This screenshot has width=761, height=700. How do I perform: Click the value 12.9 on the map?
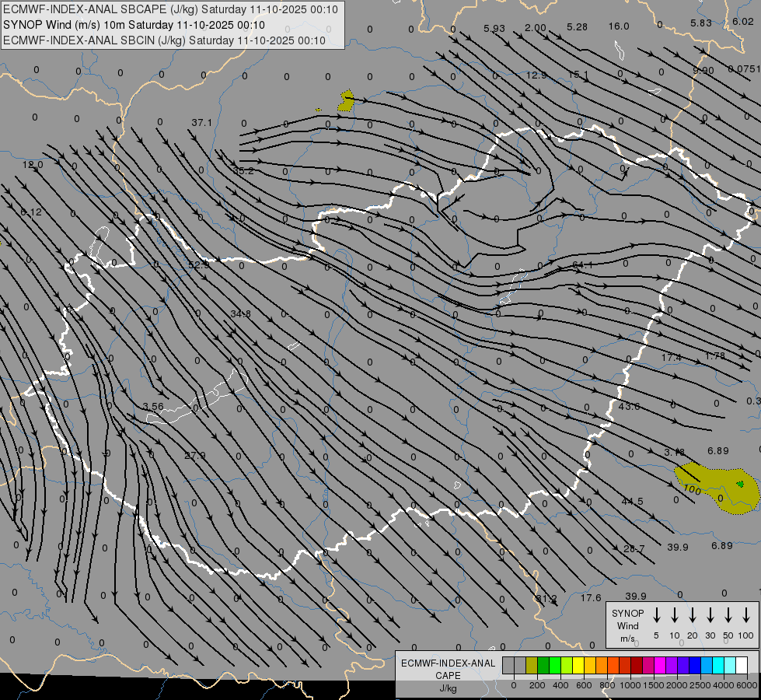click(x=536, y=75)
